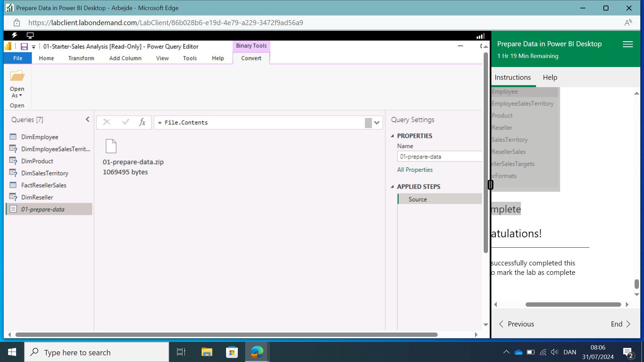Click the instructions horizontal scrollbar
This screenshot has height=362, width=644.
pos(573,304)
